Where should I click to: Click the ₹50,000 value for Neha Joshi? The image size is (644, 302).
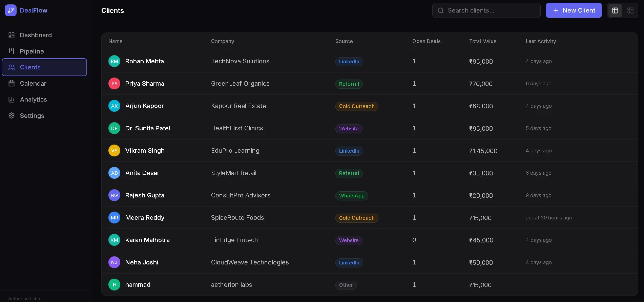coord(481,263)
